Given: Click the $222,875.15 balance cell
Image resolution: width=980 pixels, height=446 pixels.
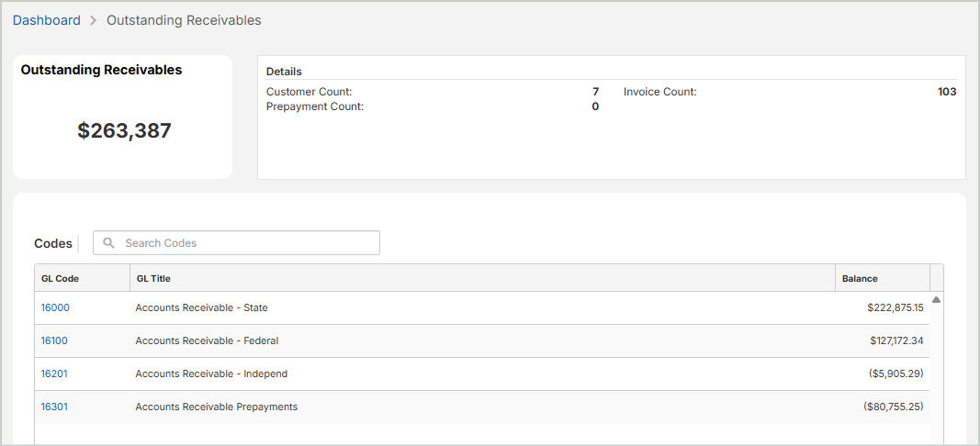Looking at the screenshot, I should click(895, 307).
